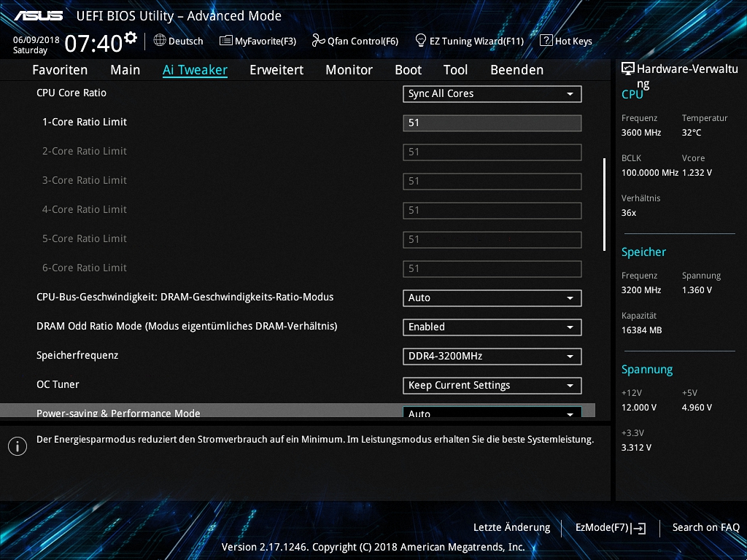Viewport: 747px width, 560px height.
Task: Launch EZ Tuning Wizard bulb icon
Action: [x=420, y=41]
